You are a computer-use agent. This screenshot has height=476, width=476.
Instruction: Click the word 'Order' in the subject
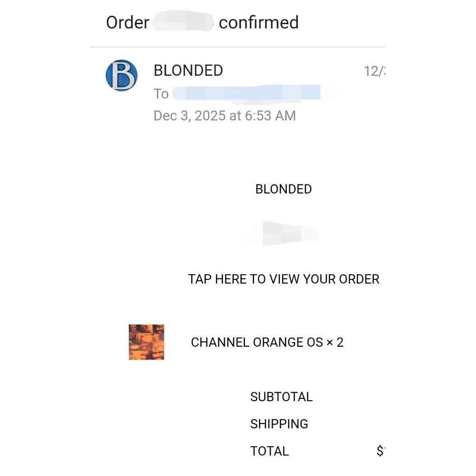127,22
